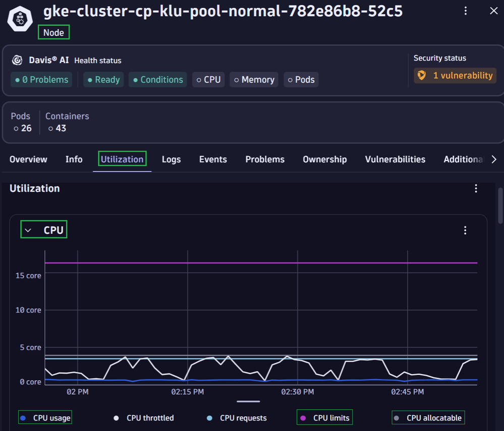Close the node details panel
504x431 pixels.
click(493, 11)
